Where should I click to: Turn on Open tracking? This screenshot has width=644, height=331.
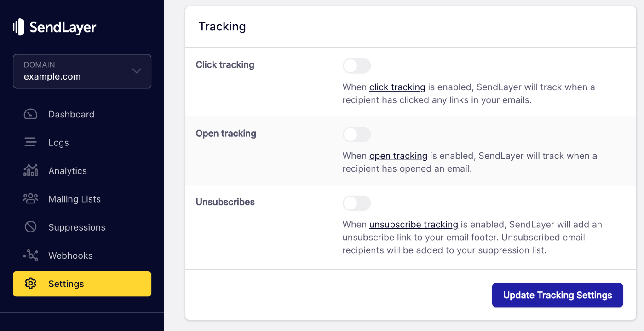tap(356, 134)
